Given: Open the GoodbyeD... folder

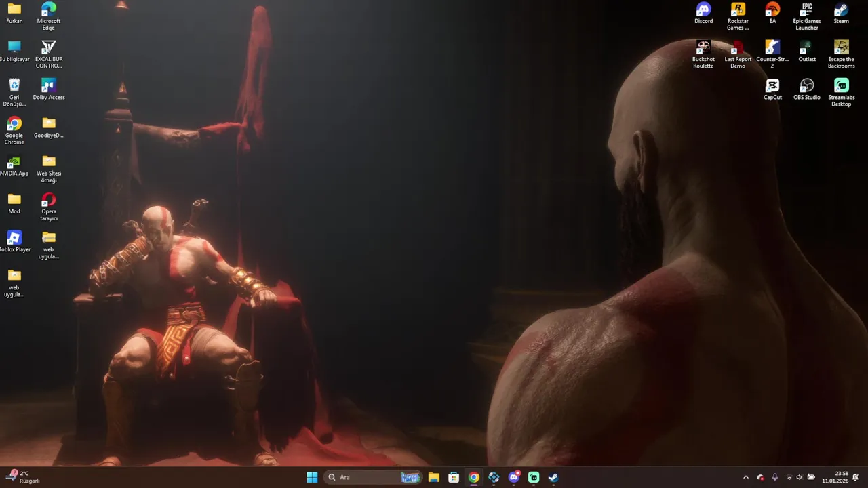Looking at the screenshot, I should [x=49, y=127].
